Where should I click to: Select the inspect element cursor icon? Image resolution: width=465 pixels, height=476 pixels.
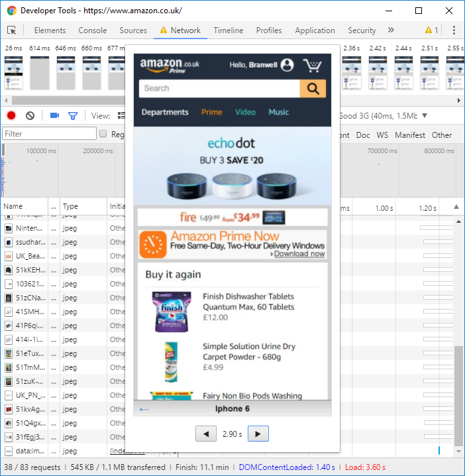click(x=11, y=30)
